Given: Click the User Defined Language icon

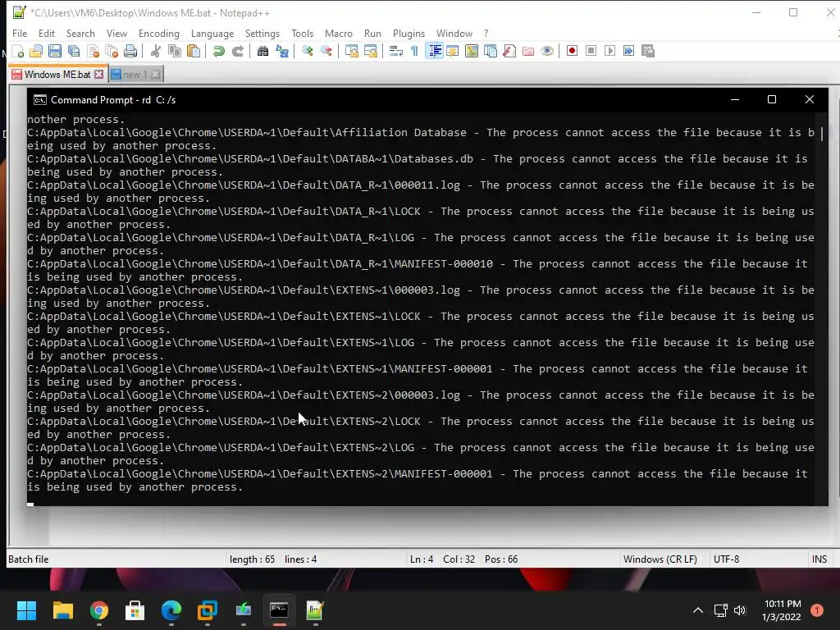Looking at the screenshot, I should click(x=453, y=52).
